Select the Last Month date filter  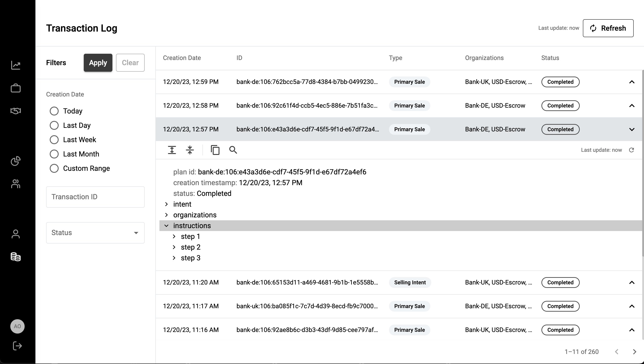click(x=54, y=154)
